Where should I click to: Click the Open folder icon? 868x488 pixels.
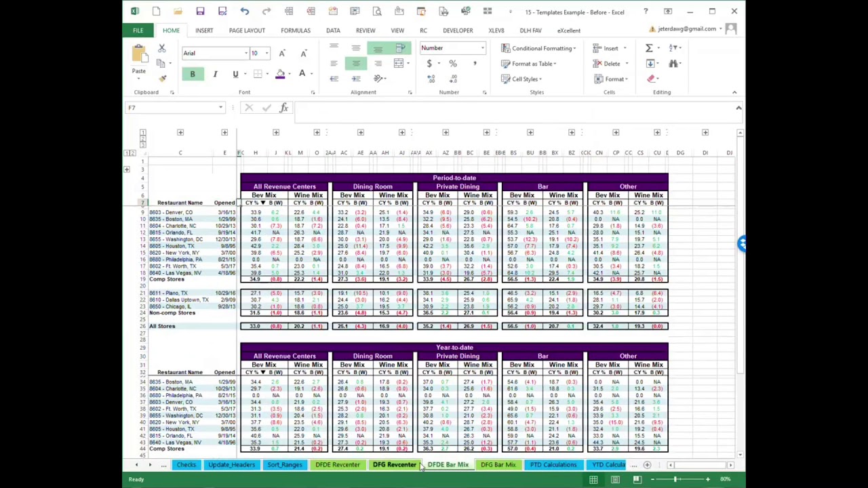pyautogui.click(x=178, y=12)
